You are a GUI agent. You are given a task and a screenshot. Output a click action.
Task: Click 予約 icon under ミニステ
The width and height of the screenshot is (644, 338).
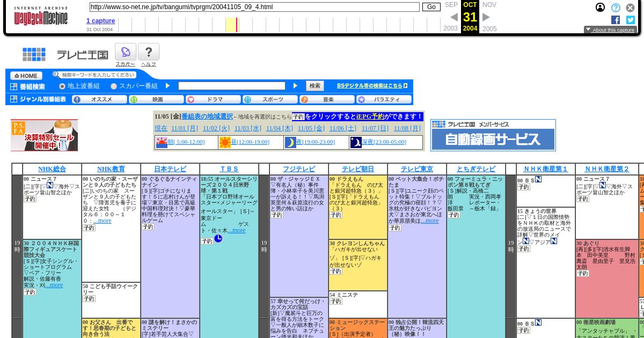click(335, 302)
